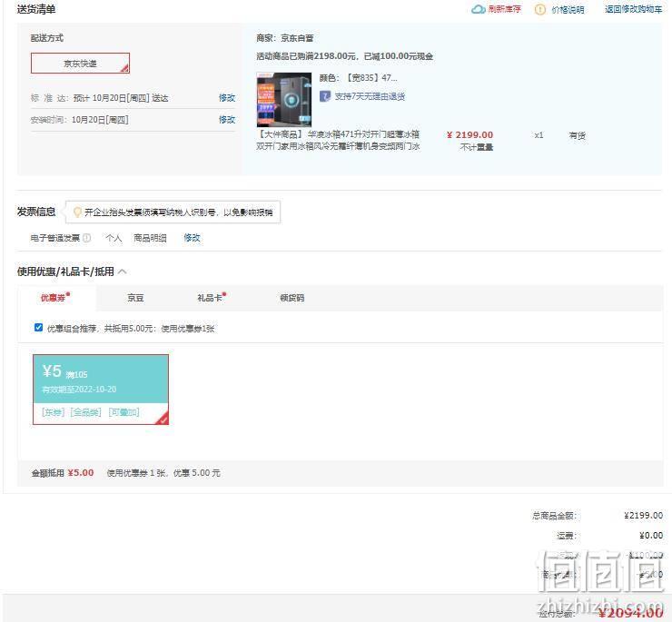This screenshot has height=622, width=672.
Task: Go back via 返回修改购物车
Action: (634, 9)
